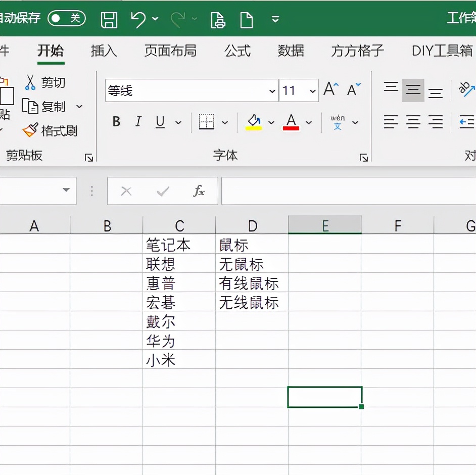Click the Align Left icon
The width and height of the screenshot is (476, 475).
click(391, 122)
